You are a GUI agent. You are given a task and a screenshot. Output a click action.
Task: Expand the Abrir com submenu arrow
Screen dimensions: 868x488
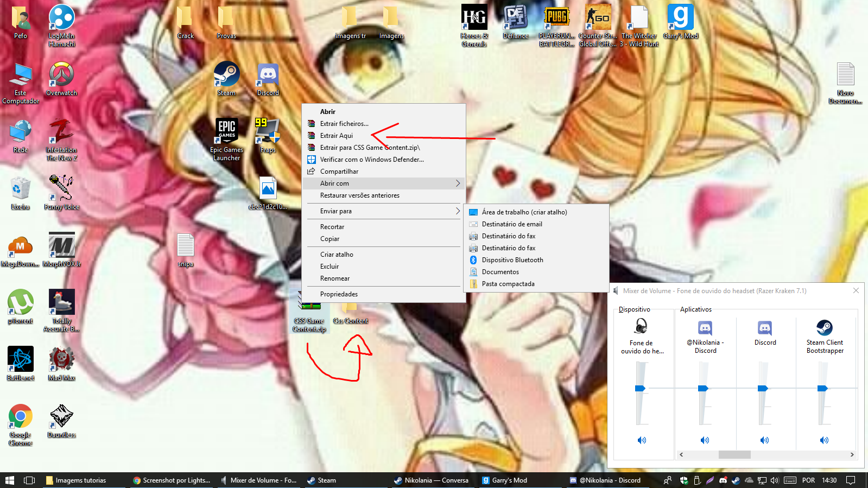tap(458, 183)
